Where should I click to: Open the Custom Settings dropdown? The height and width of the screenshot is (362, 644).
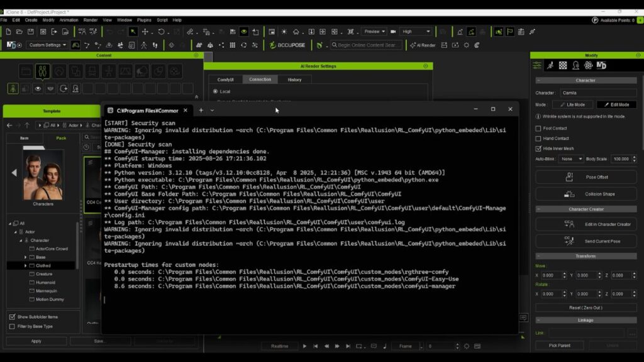(x=47, y=45)
